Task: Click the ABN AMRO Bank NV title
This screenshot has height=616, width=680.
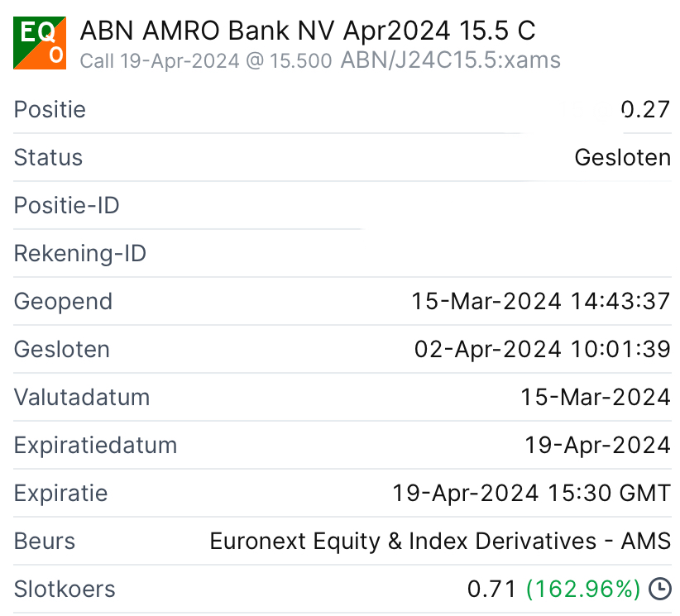Action: point(307,31)
